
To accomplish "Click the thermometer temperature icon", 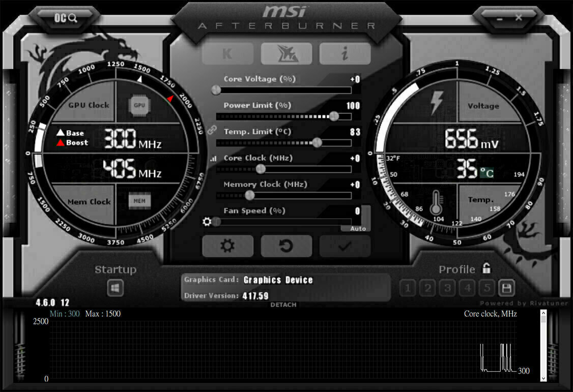I will coord(436,202).
